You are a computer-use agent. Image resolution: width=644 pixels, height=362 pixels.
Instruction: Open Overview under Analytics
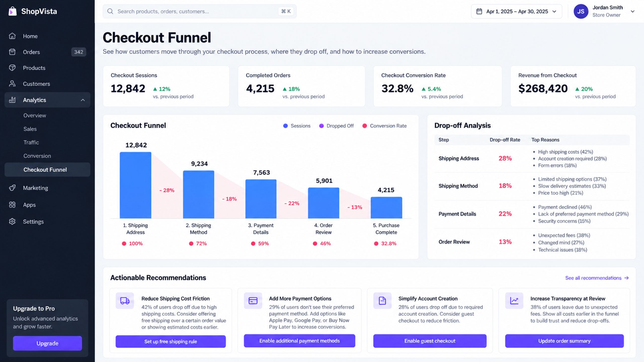tap(35, 115)
